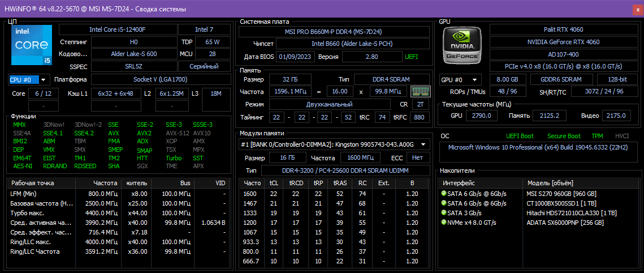Click the PCIe v4.0 x8 interface field
Viewport: 644px width, 273px height.
point(563,66)
